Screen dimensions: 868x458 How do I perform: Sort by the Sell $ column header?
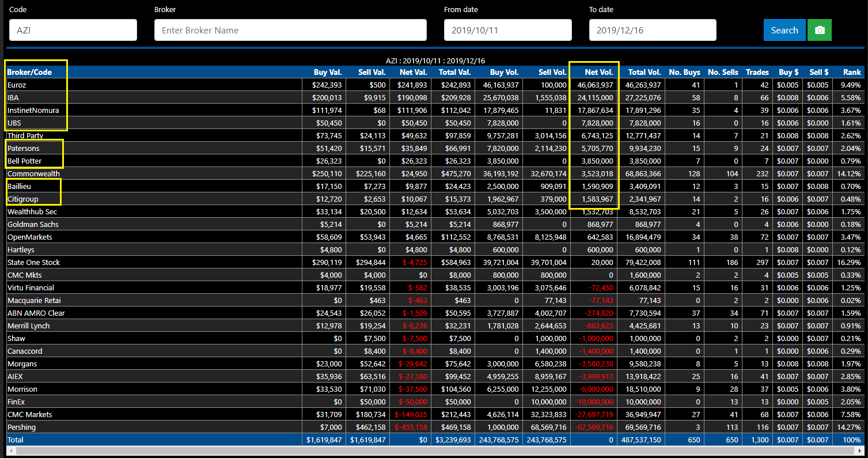click(x=819, y=72)
